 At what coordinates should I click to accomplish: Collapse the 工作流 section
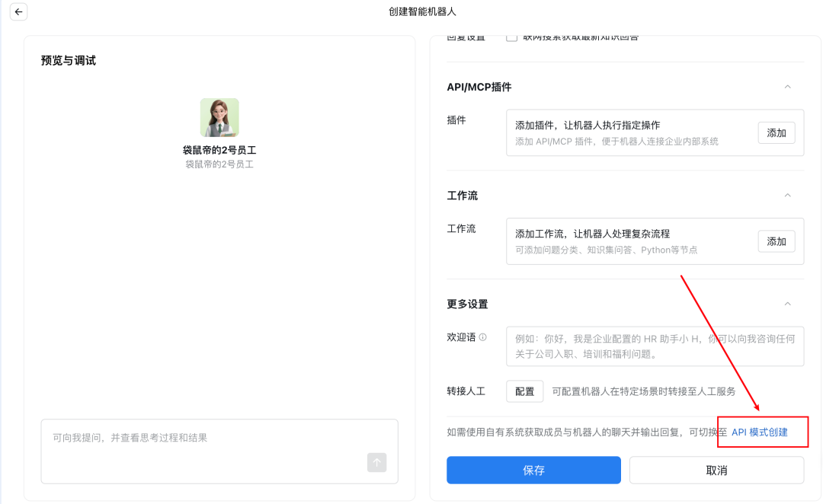tap(788, 196)
